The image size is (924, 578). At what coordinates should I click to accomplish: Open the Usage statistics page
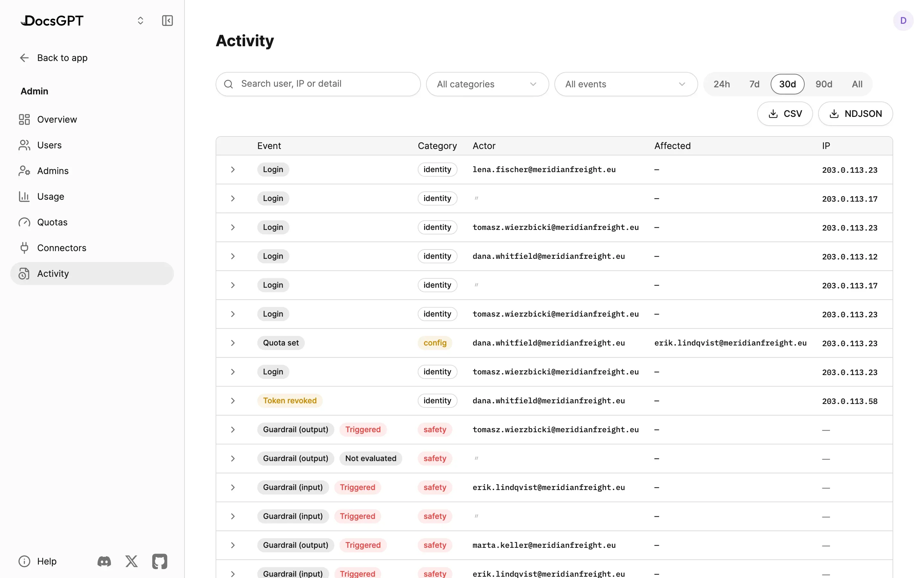coord(92,197)
